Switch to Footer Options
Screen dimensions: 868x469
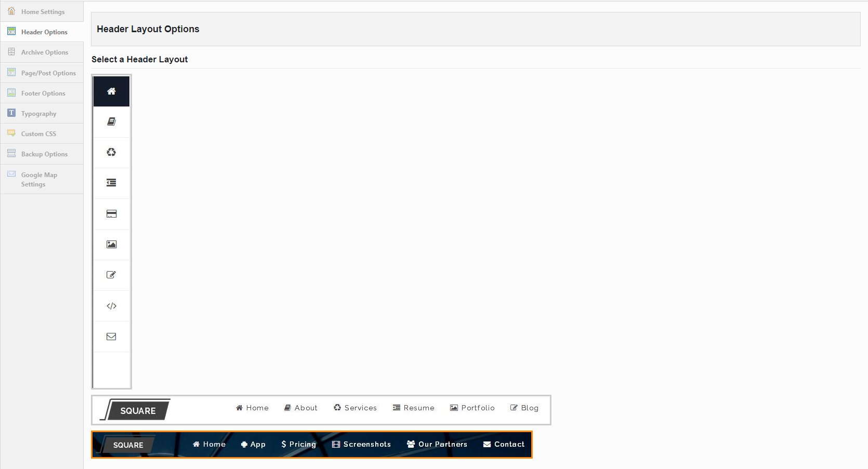click(42, 93)
